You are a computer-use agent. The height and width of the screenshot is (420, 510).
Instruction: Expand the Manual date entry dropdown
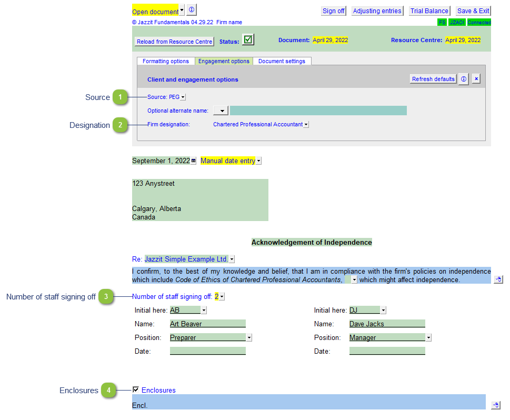258,161
